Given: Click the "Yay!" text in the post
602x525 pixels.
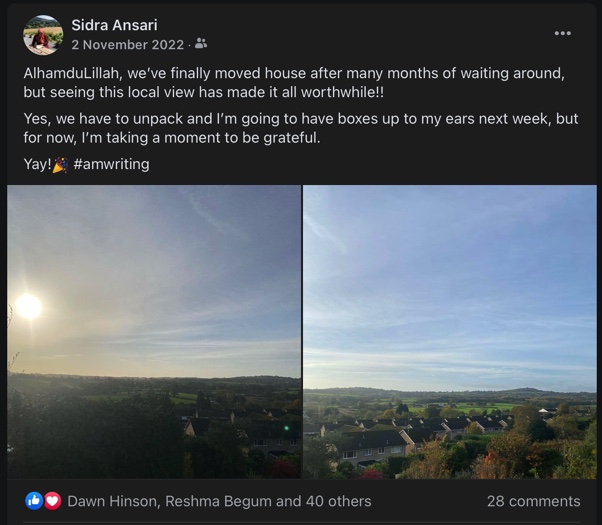Looking at the screenshot, I should click(x=37, y=164).
